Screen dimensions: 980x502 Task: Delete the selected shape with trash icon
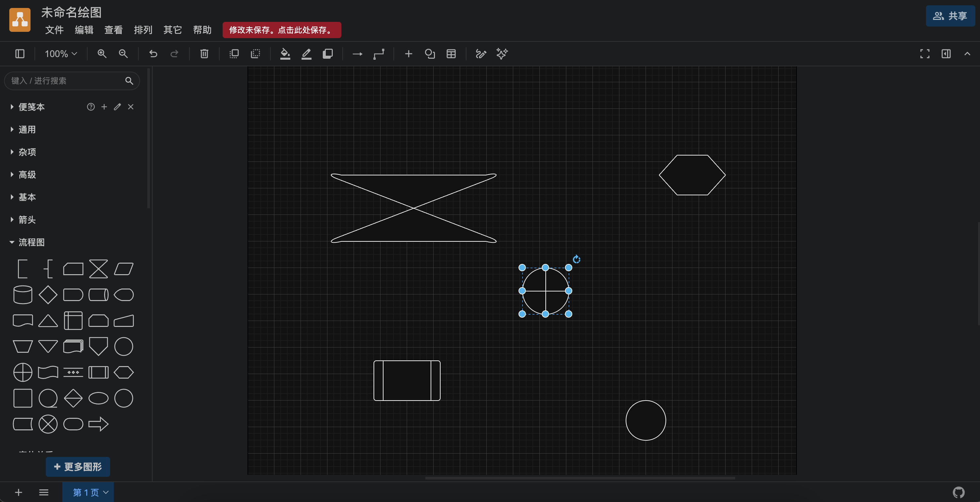pos(204,54)
